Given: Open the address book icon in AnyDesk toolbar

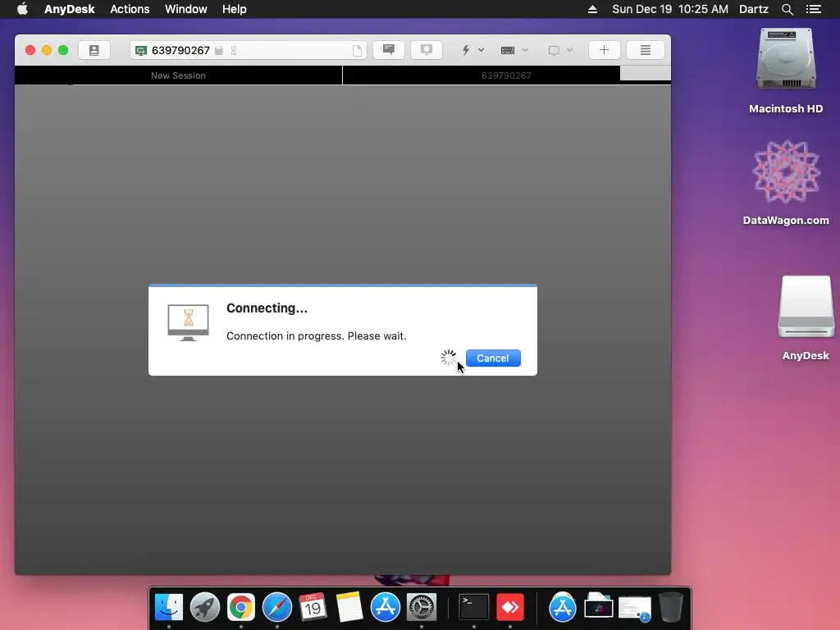Looking at the screenshot, I should (x=94, y=50).
